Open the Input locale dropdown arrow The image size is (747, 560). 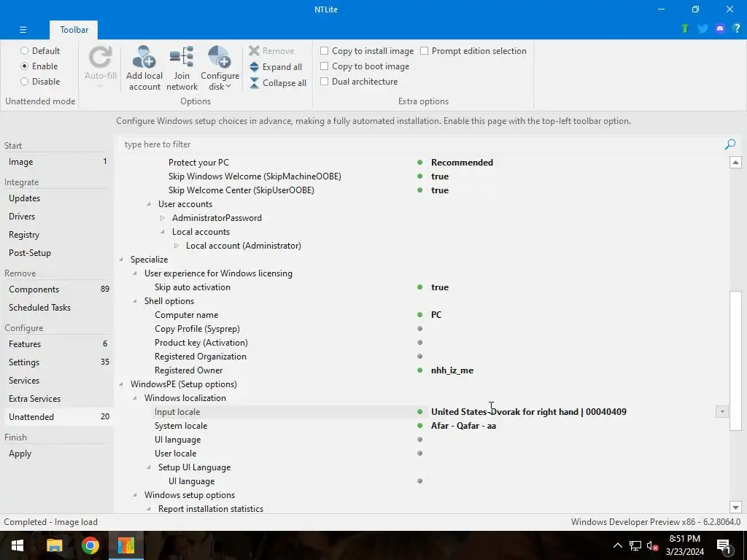click(x=721, y=412)
